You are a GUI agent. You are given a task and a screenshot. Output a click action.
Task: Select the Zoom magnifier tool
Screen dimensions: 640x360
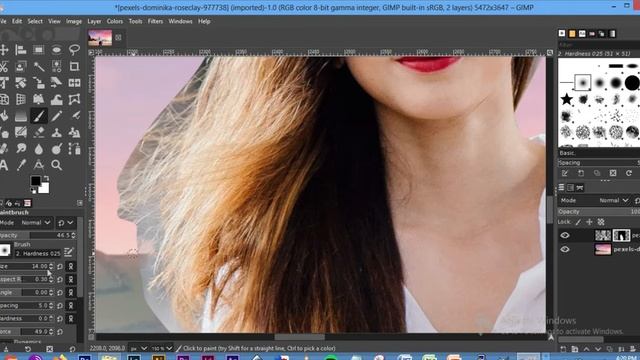click(x=57, y=165)
